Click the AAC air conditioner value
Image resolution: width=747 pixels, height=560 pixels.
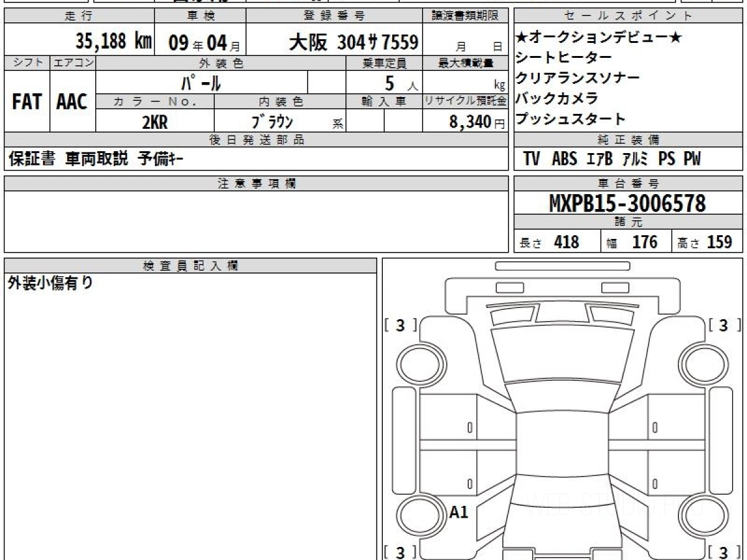[72, 101]
